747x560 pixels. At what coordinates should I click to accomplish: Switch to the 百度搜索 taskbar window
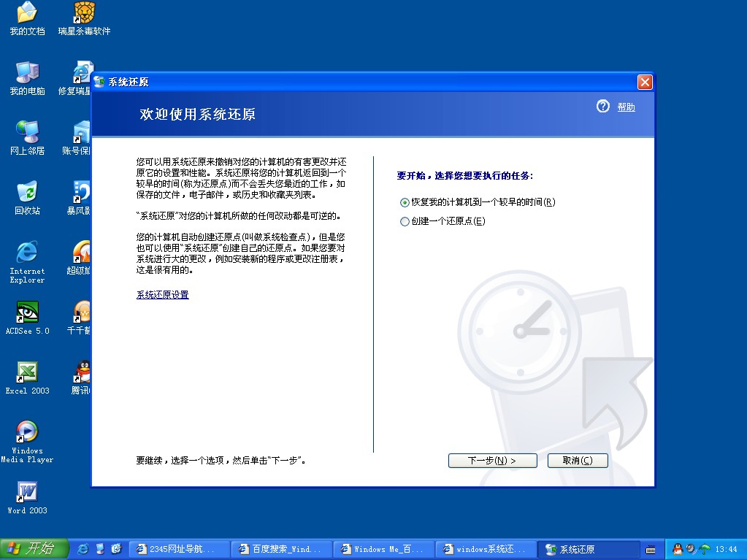281,548
